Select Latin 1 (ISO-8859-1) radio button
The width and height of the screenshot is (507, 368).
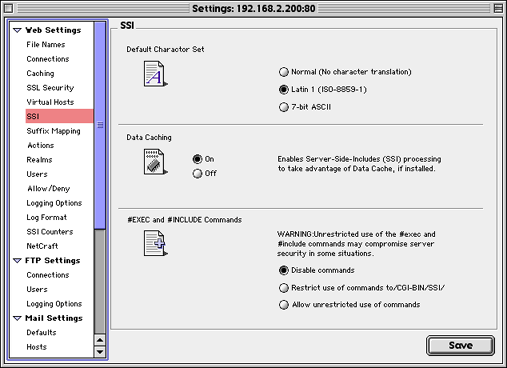coord(284,89)
